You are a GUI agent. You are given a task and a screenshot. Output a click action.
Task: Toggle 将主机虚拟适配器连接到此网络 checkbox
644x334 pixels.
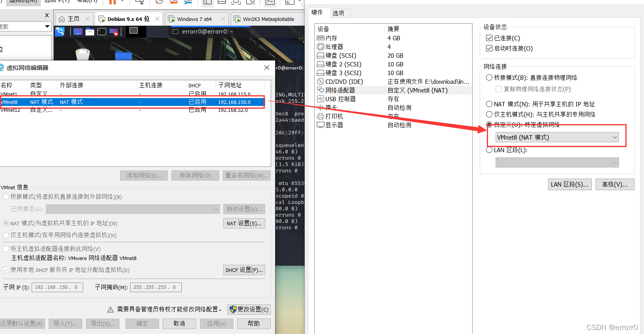(x=6, y=249)
